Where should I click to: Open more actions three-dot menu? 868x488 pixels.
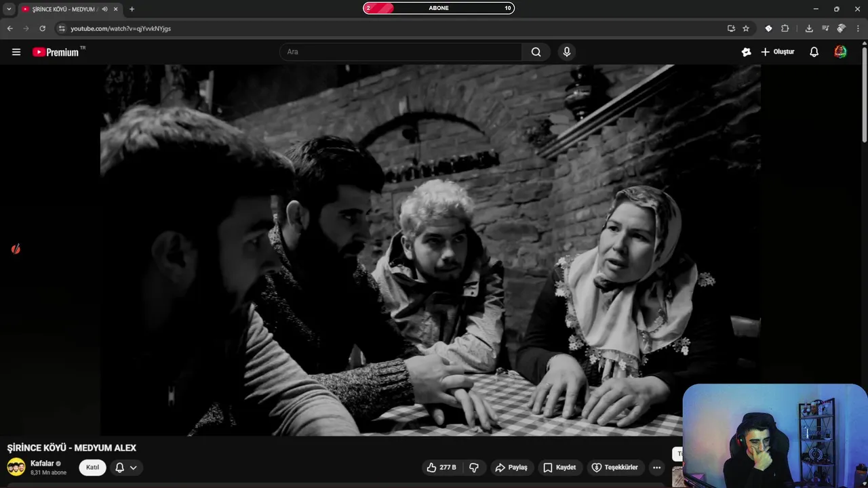[656, 468]
